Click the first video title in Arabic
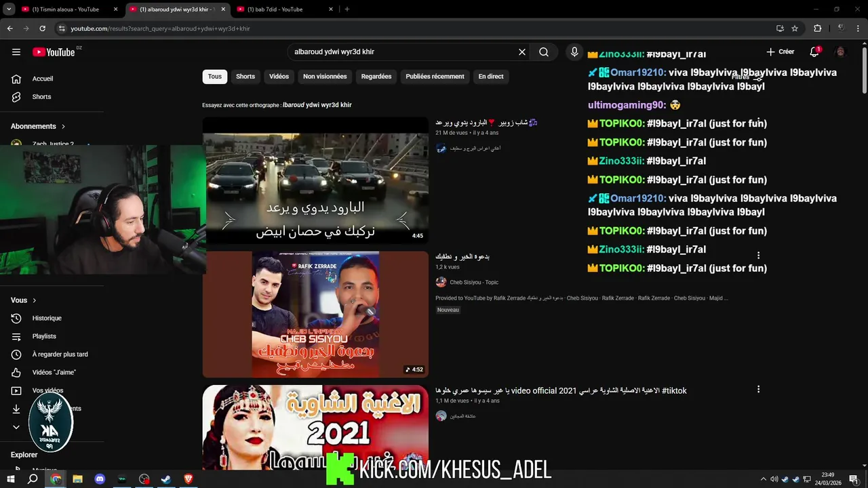Viewport: 868px width, 488px height. pyautogui.click(x=487, y=123)
